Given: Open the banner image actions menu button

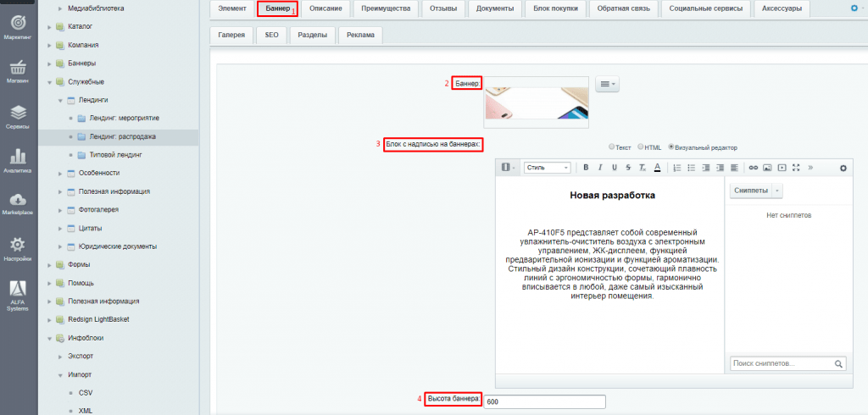Looking at the screenshot, I should point(607,84).
